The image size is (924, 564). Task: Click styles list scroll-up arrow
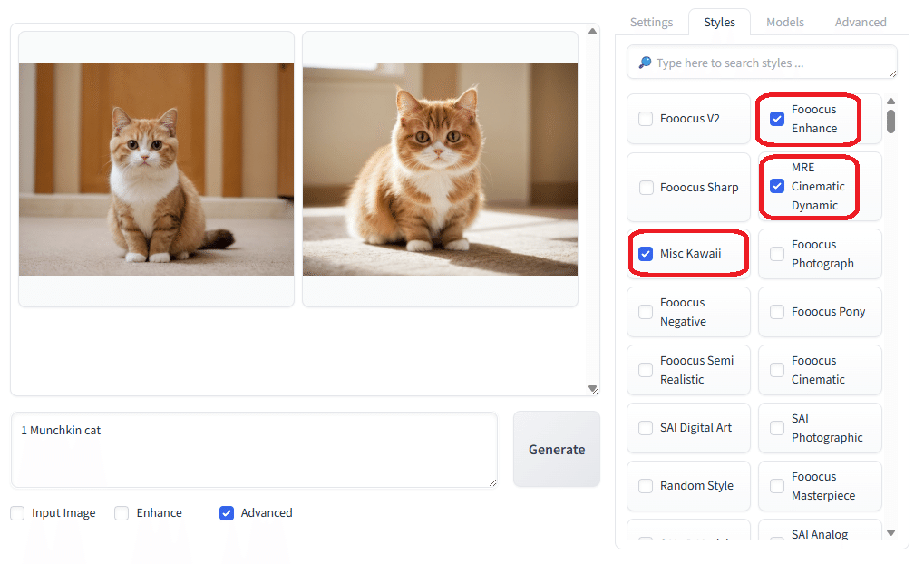pyautogui.click(x=890, y=102)
